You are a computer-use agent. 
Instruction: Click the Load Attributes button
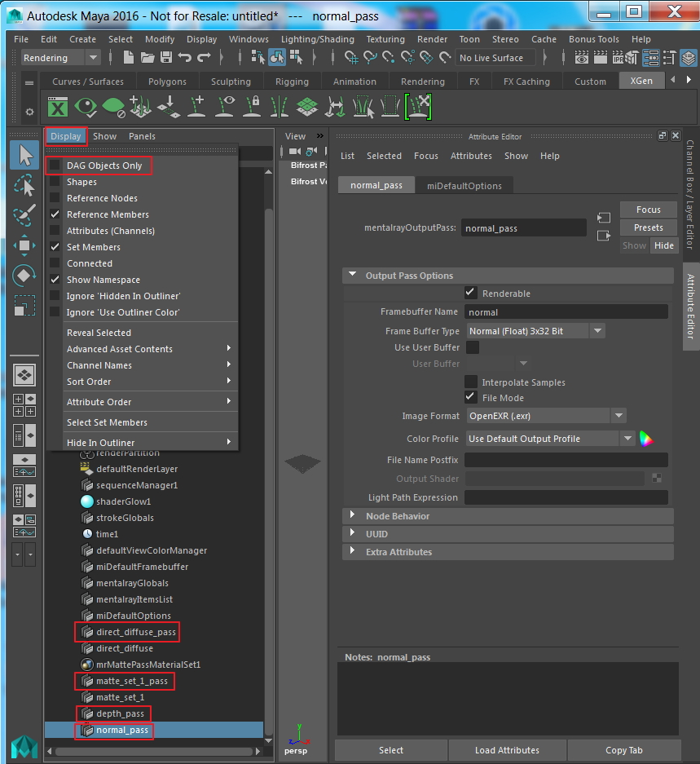pyautogui.click(x=507, y=749)
